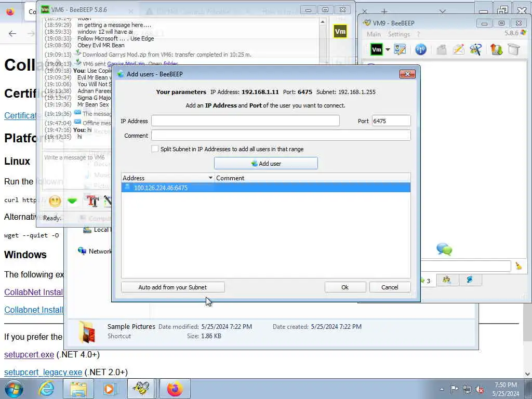Click the IP Address input field

click(x=245, y=121)
